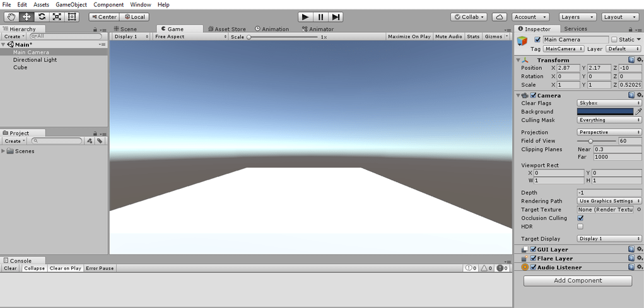
Task: Enable the HDR checkbox
Action: (x=580, y=226)
